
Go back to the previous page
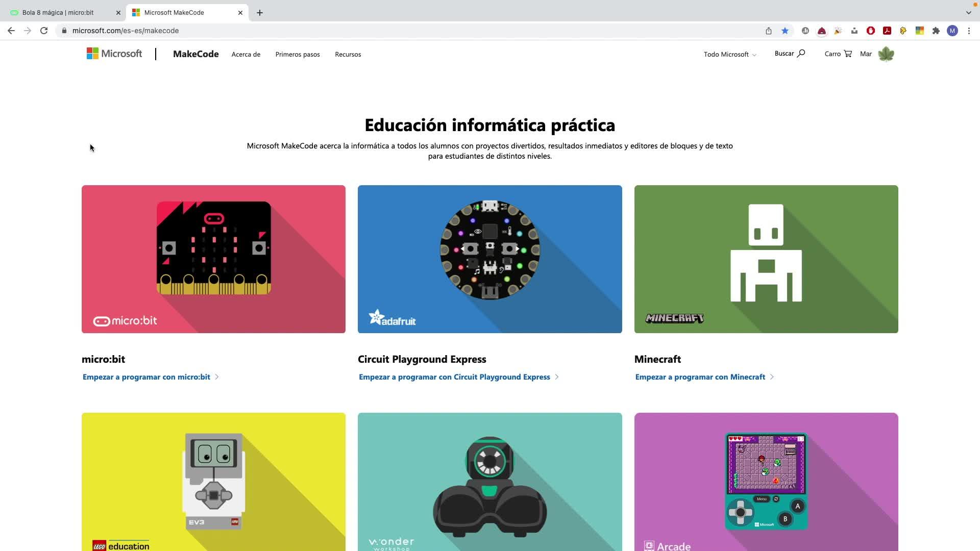(11, 31)
